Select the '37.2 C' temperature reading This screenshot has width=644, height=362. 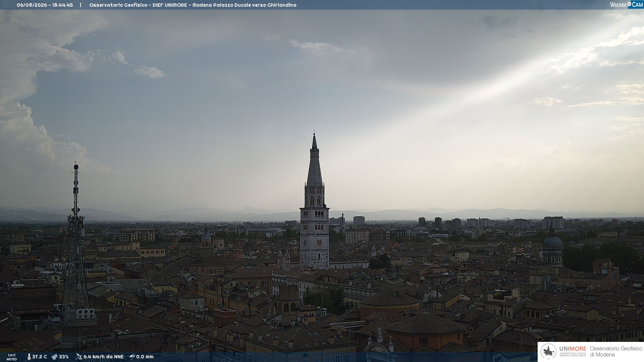coord(40,357)
